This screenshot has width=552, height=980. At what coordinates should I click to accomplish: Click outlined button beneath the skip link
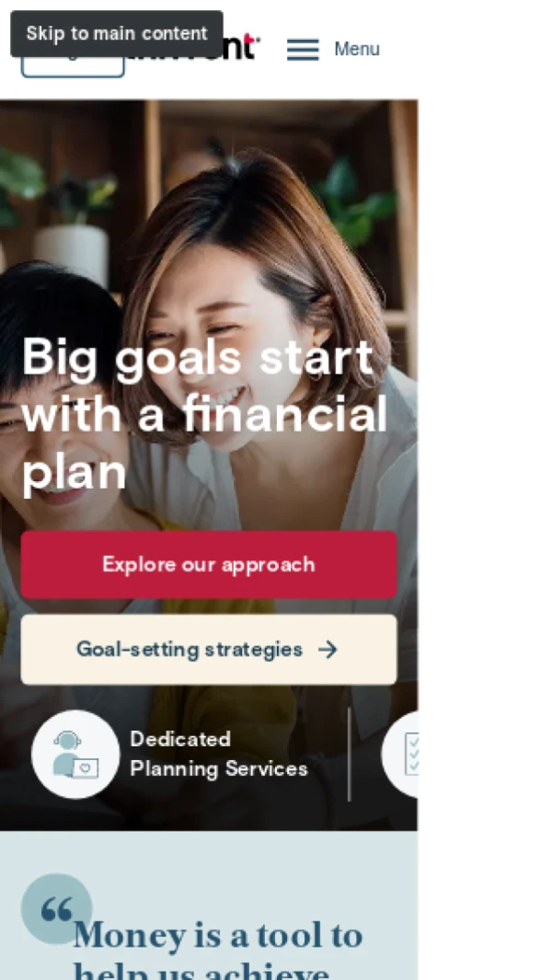pos(74,67)
